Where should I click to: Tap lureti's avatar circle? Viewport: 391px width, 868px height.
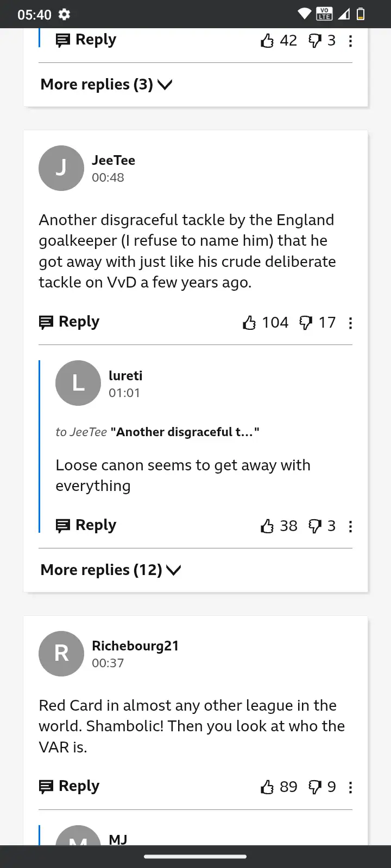(x=78, y=383)
